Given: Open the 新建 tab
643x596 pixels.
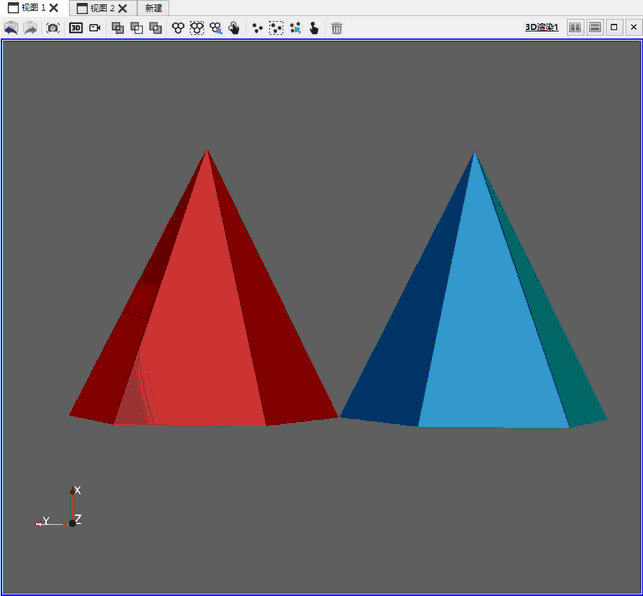Looking at the screenshot, I should (x=153, y=8).
